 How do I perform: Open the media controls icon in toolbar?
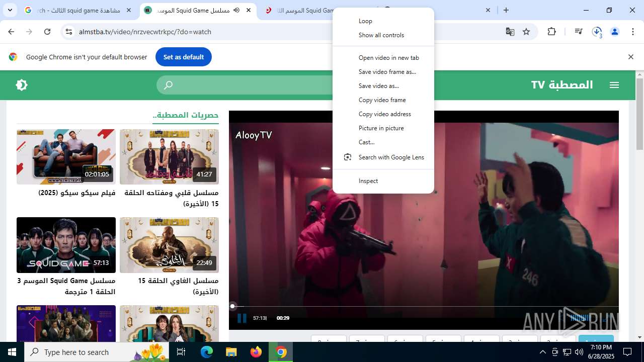pyautogui.click(x=579, y=32)
